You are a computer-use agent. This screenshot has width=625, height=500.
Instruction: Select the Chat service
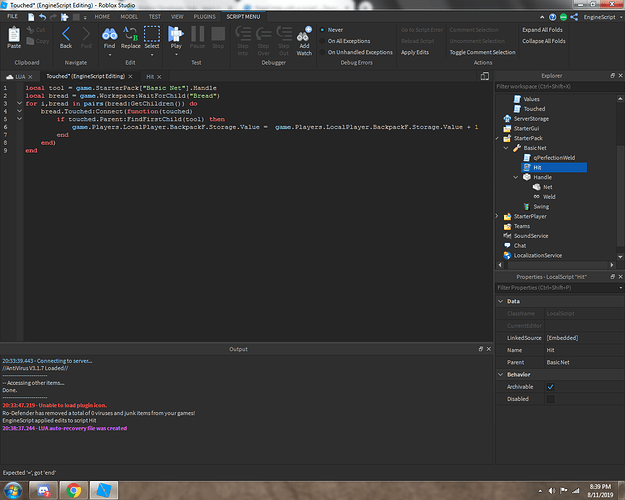click(x=519, y=246)
